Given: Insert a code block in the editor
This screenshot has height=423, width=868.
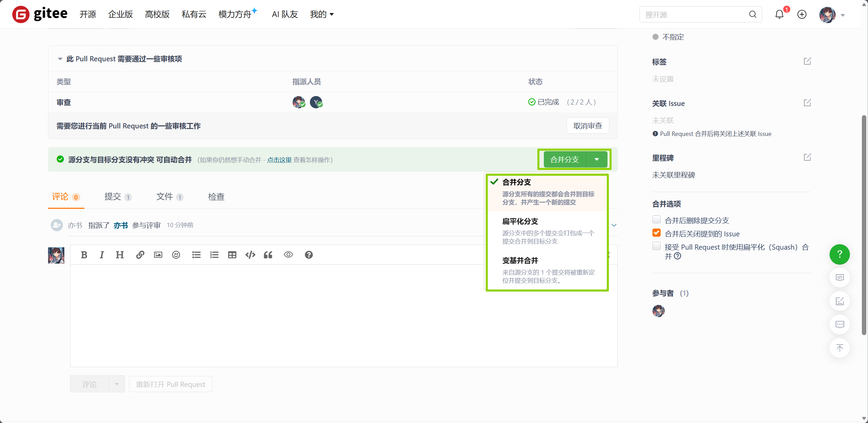Looking at the screenshot, I should point(250,255).
